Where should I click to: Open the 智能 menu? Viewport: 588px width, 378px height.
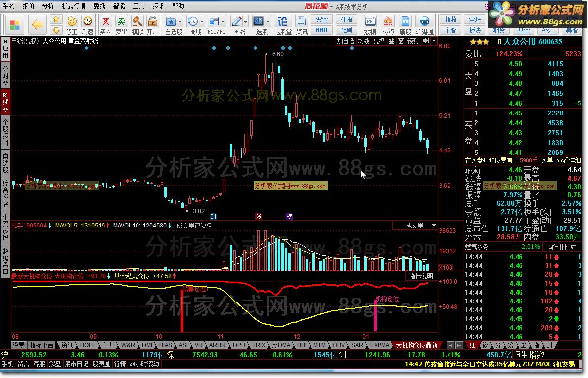tap(119, 6)
